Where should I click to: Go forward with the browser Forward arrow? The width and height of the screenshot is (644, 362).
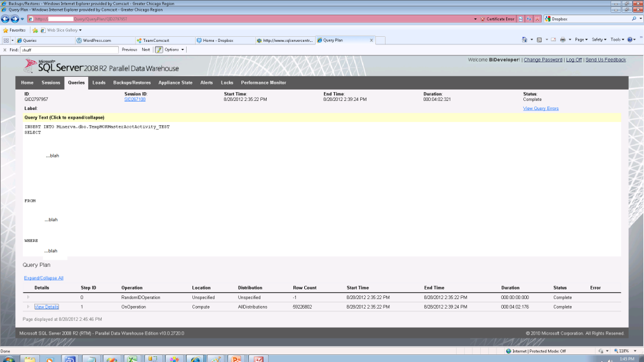click(x=15, y=19)
